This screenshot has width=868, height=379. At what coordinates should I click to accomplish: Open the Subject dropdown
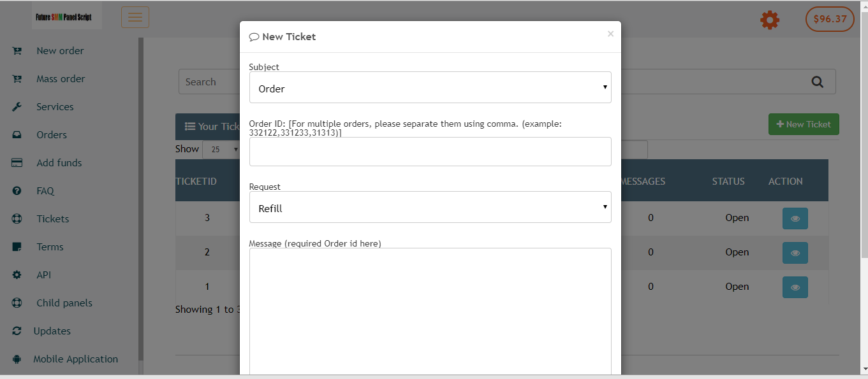coord(430,88)
